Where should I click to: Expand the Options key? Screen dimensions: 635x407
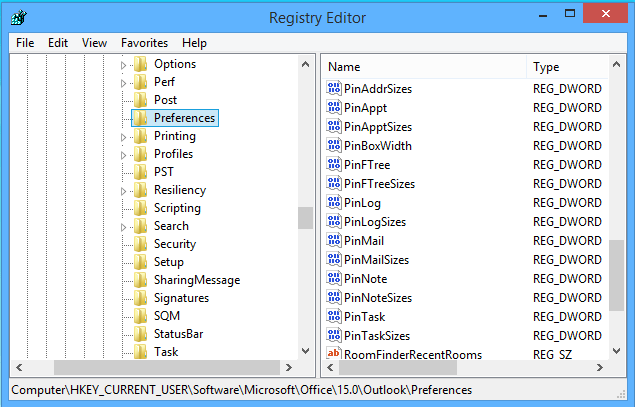click(x=124, y=65)
